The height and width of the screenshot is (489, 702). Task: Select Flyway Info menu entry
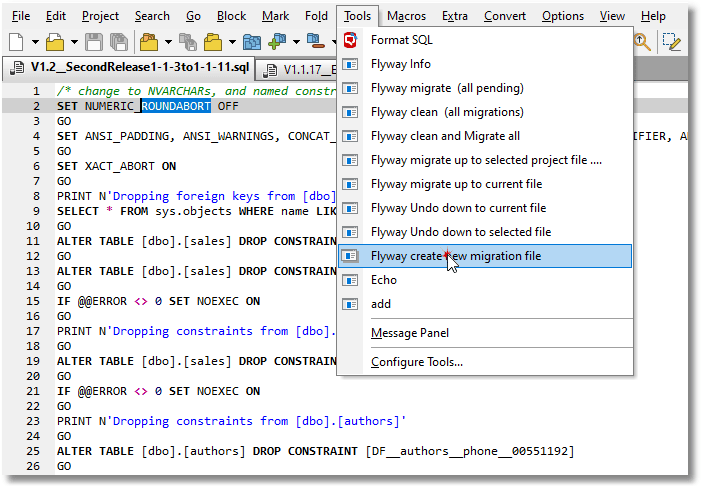(485, 64)
